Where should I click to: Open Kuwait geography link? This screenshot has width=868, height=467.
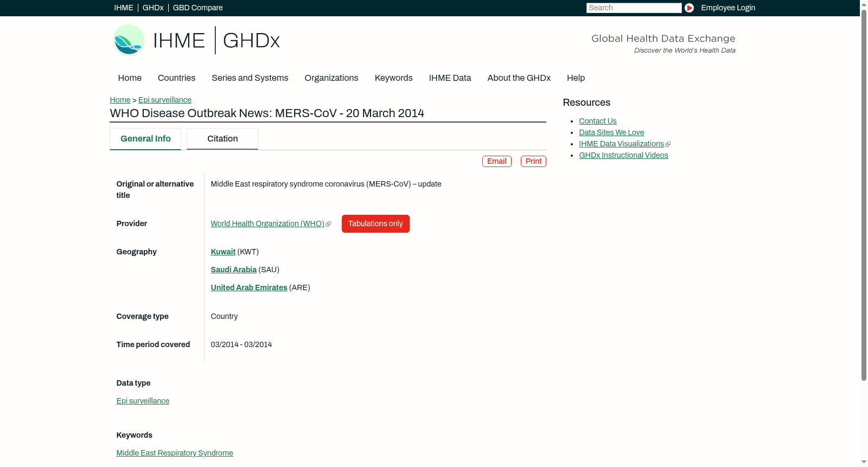[x=223, y=252]
